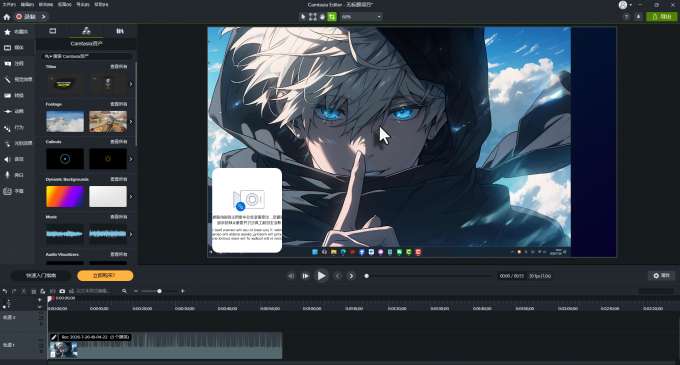Select the bounding-box Select tool above the canvas
Image resolution: width=680 pixels, height=365 pixels.
tap(313, 17)
